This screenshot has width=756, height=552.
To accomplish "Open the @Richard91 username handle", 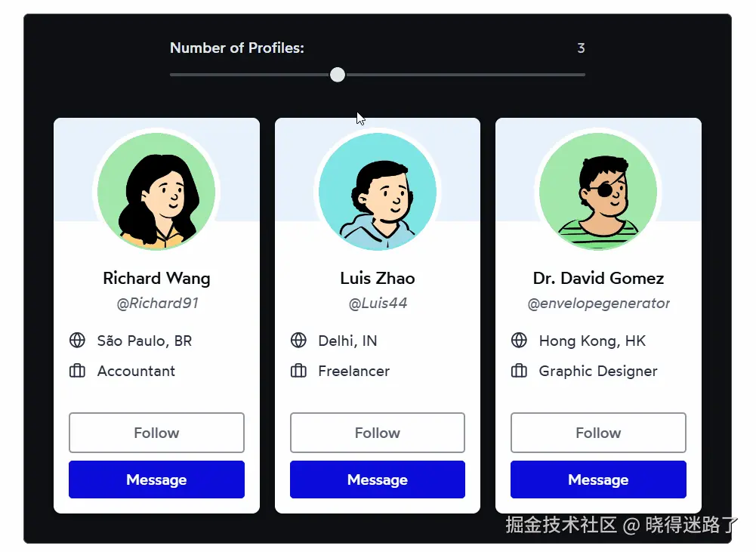I will pyautogui.click(x=157, y=304).
